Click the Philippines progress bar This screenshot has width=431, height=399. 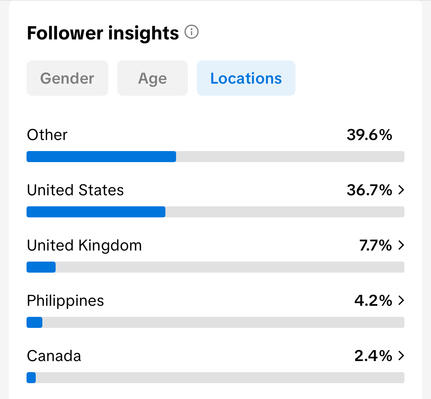pyautogui.click(x=215, y=322)
